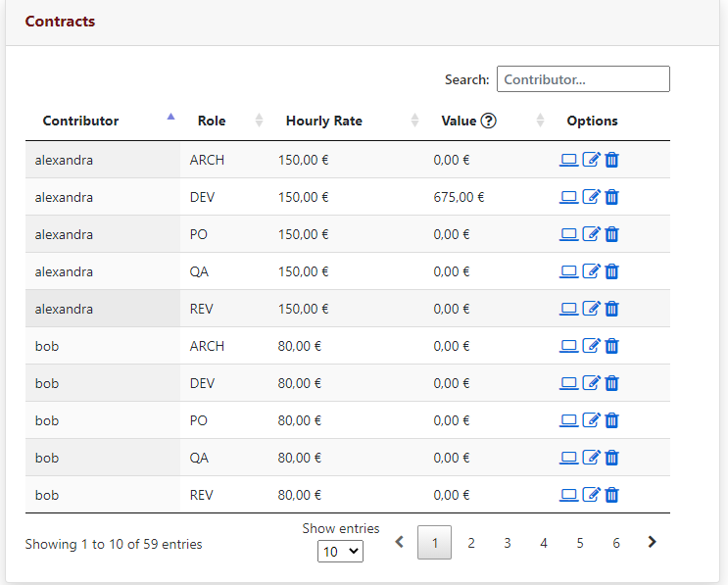The image size is (728, 585).
Task: Go to the next page arrow
Action: 652,542
